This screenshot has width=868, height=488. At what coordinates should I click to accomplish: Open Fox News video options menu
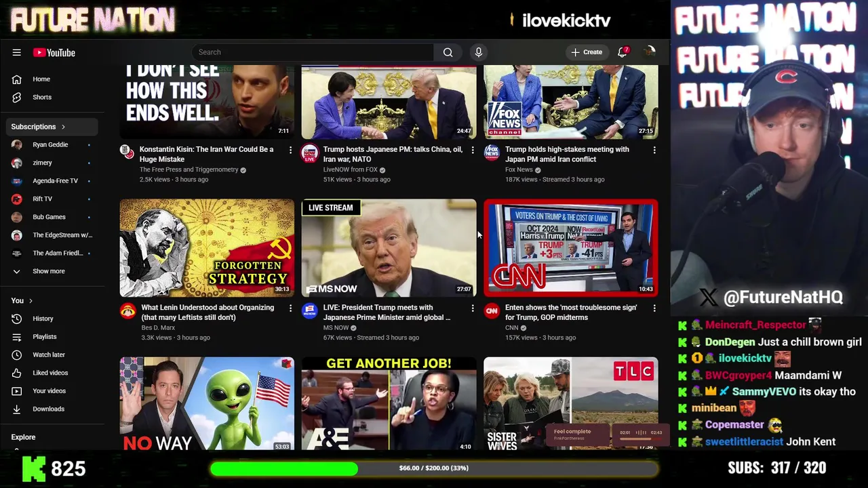tap(654, 150)
